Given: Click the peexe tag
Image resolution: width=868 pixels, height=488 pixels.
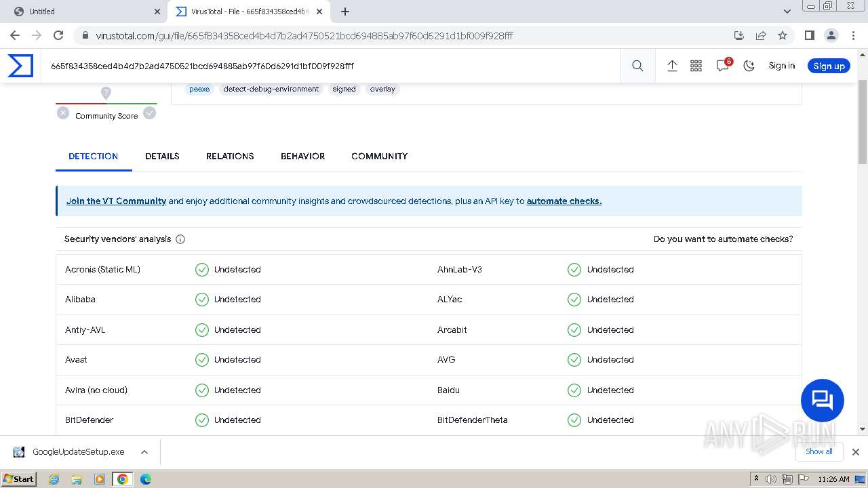Looking at the screenshot, I should click(199, 89).
